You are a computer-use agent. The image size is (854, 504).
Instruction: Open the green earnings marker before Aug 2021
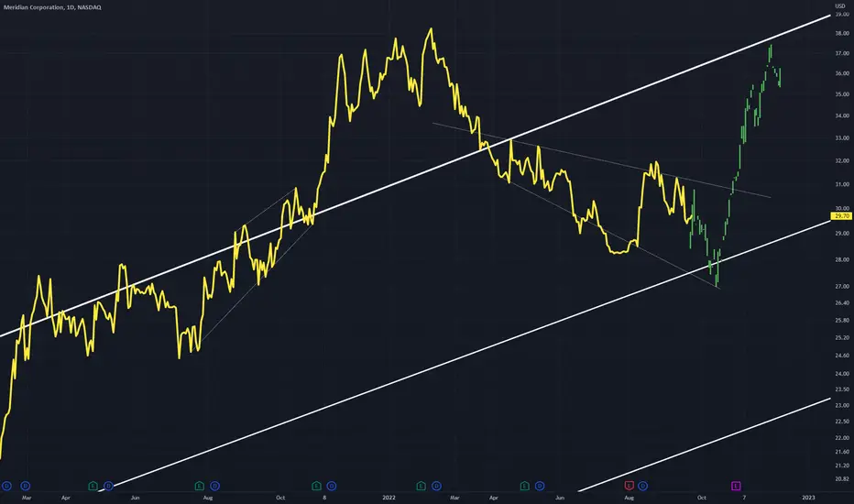200,486
